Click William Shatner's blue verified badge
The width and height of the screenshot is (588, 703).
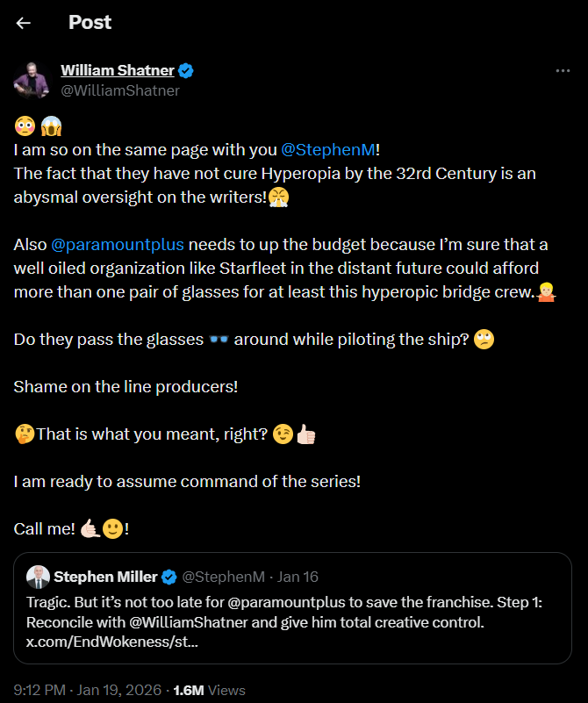pyautogui.click(x=187, y=71)
